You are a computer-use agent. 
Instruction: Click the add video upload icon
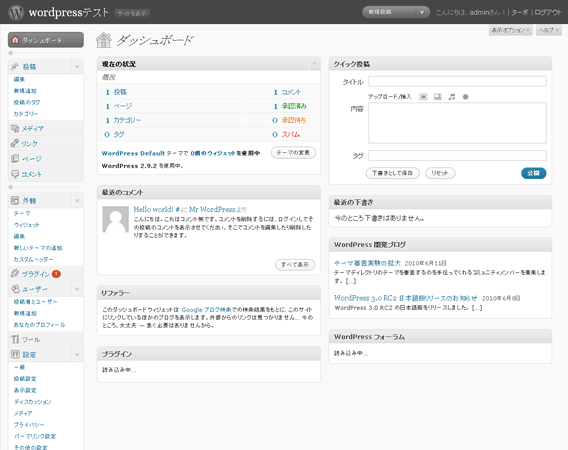coord(438,97)
